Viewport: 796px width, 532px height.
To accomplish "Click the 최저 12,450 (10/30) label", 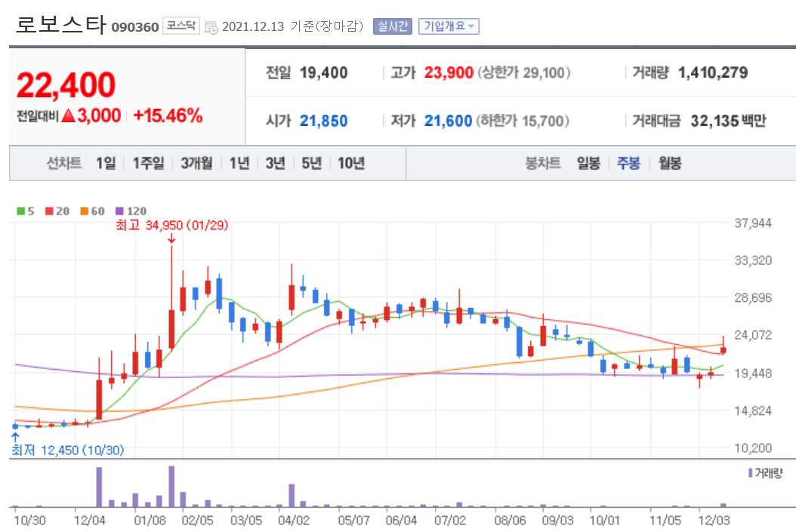I will (67, 450).
